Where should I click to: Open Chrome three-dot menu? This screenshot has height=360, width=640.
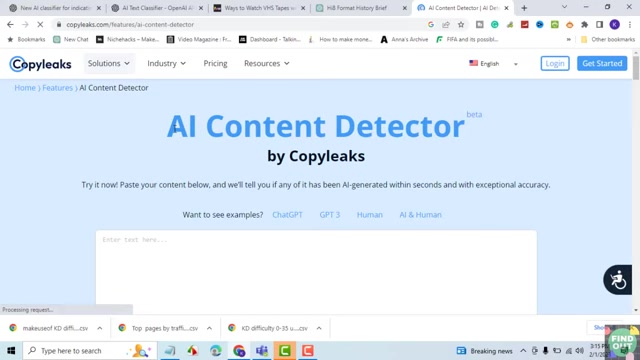point(630,24)
